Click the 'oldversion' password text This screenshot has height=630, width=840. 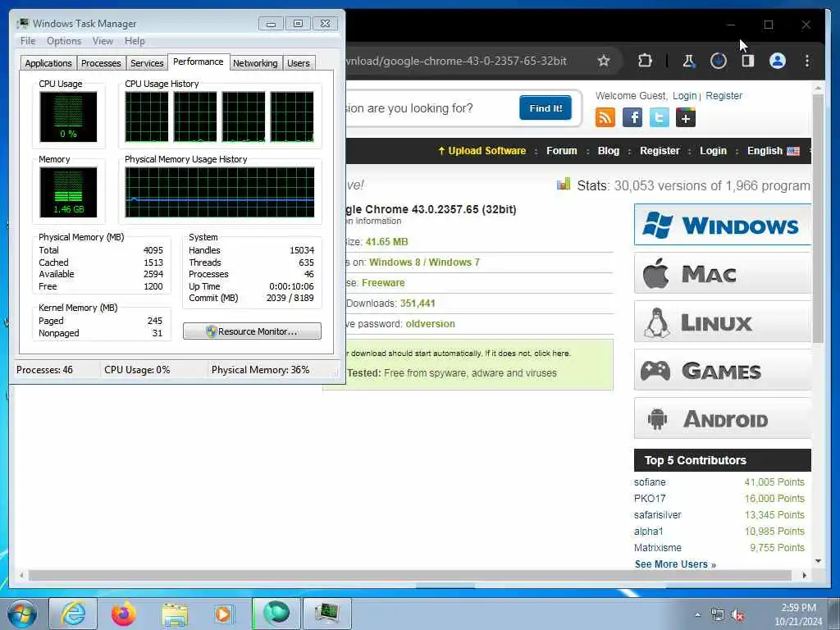(430, 324)
